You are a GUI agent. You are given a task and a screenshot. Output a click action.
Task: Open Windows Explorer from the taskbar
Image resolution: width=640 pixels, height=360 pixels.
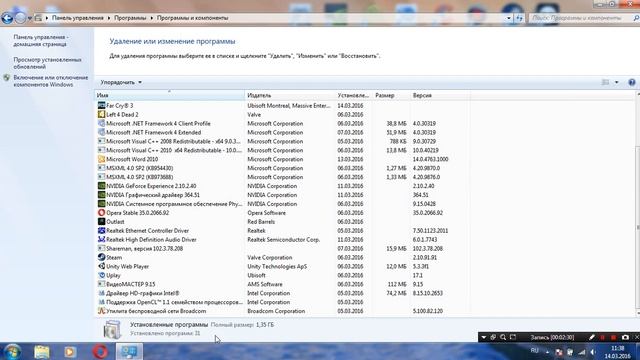point(42,351)
